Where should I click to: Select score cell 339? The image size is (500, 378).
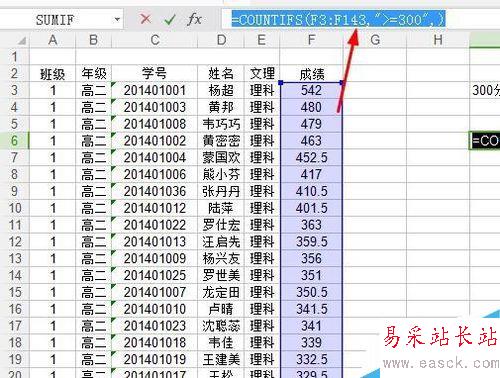click(x=311, y=342)
